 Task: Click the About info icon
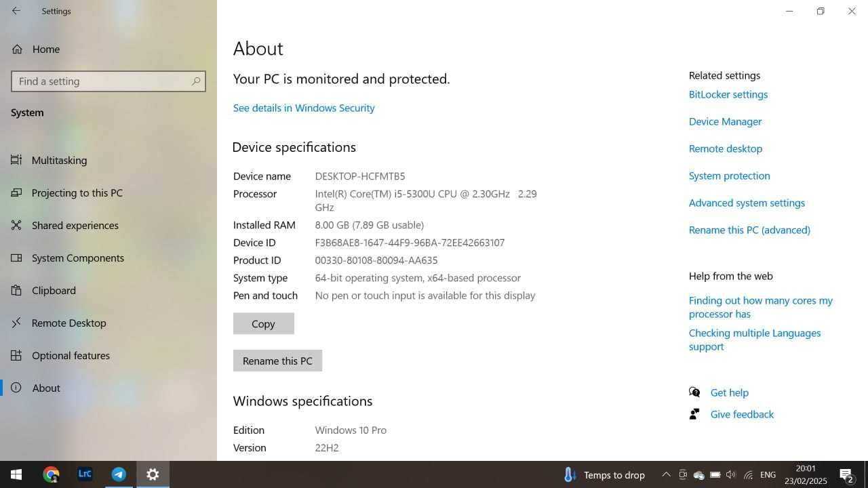[x=16, y=388]
